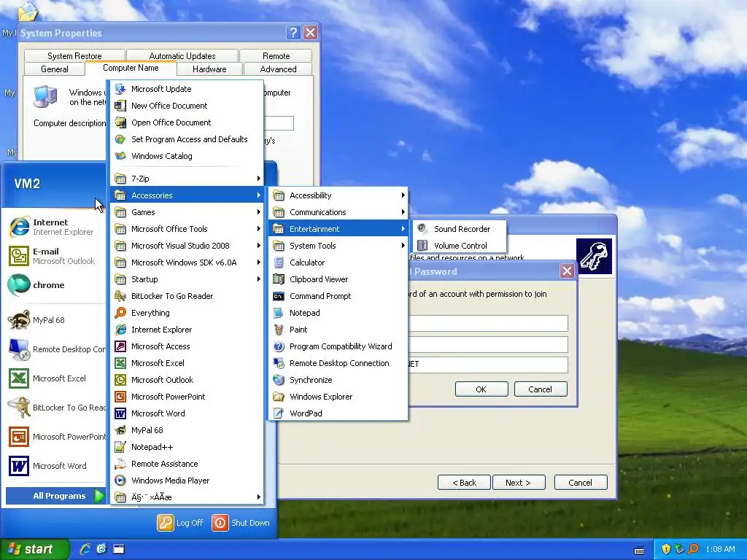Click the All Programs button
The width and height of the screenshot is (747, 560).
point(55,496)
